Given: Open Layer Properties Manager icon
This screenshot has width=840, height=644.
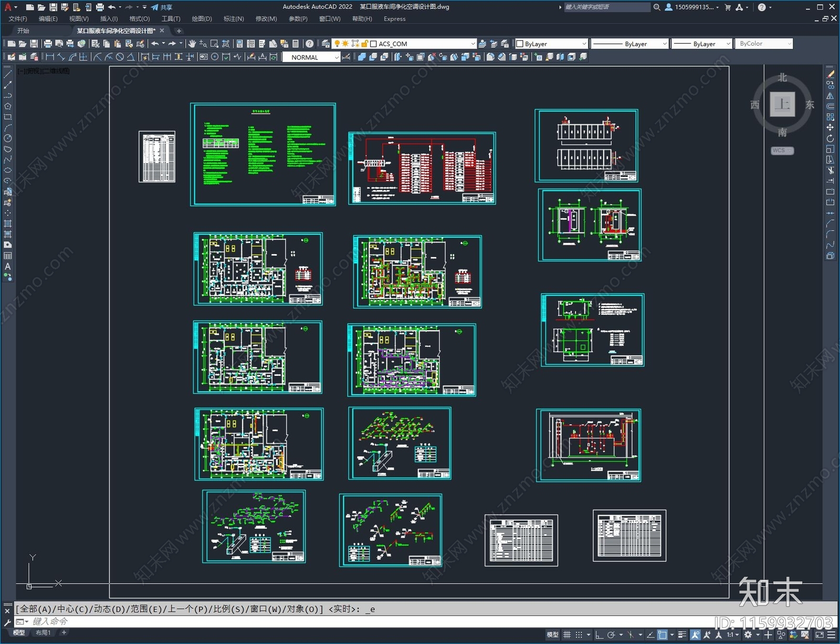Looking at the screenshot, I should (326, 44).
